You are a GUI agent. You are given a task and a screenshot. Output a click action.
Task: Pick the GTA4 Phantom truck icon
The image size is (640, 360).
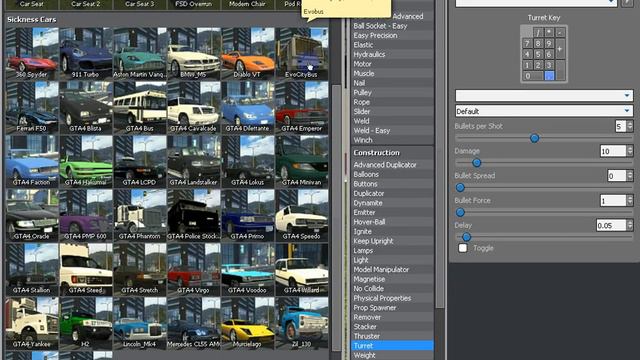[140, 215]
